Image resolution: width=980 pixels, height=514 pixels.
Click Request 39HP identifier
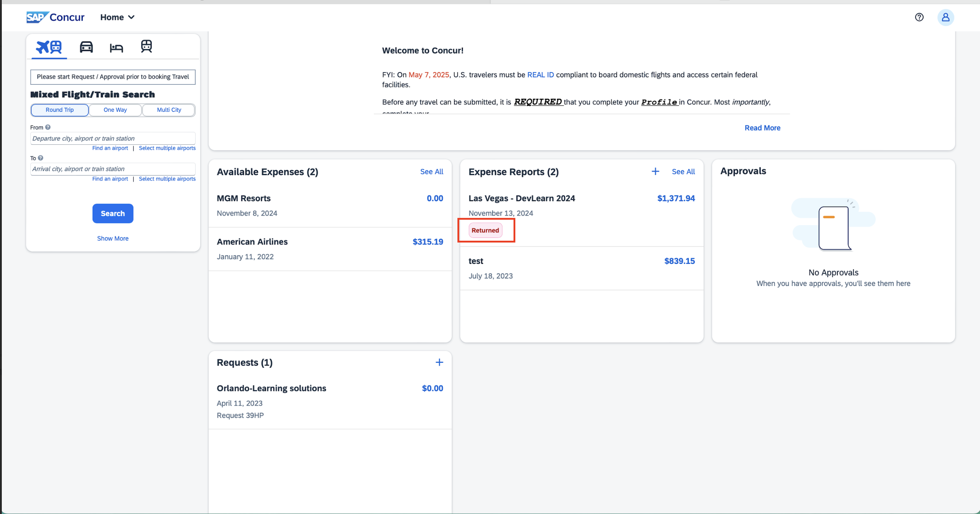click(x=240, y=416)
